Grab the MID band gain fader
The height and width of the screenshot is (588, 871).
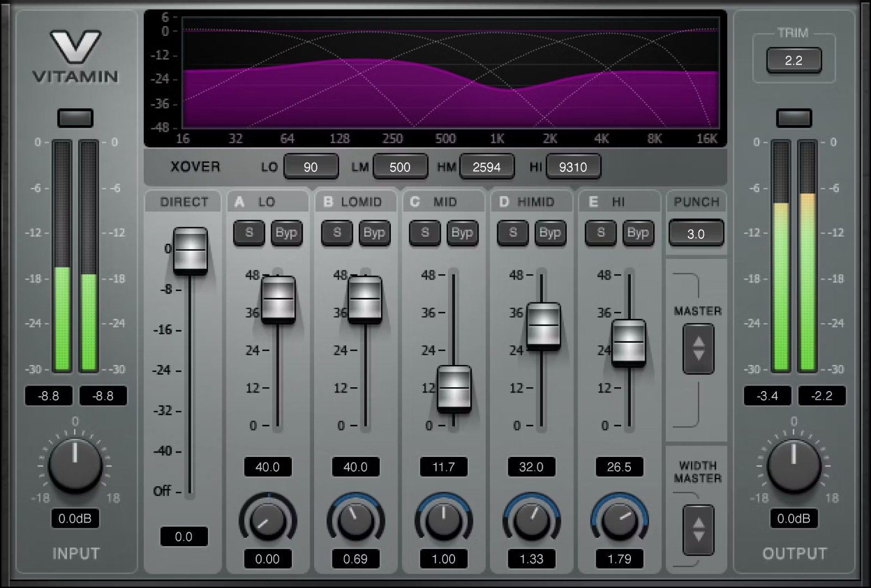pyautogui.click(x=453, y=389)
